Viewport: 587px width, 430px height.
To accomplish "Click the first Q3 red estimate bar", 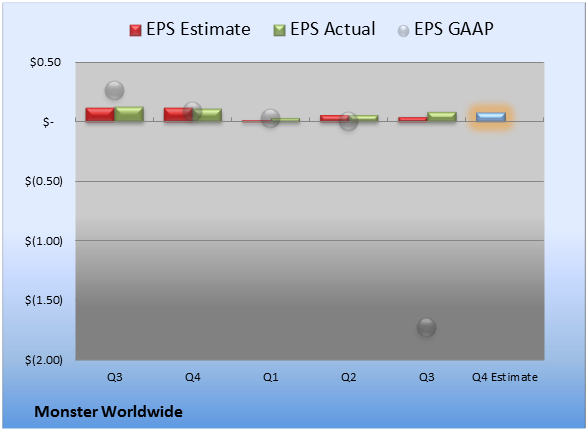I will [x=100, y=115].
